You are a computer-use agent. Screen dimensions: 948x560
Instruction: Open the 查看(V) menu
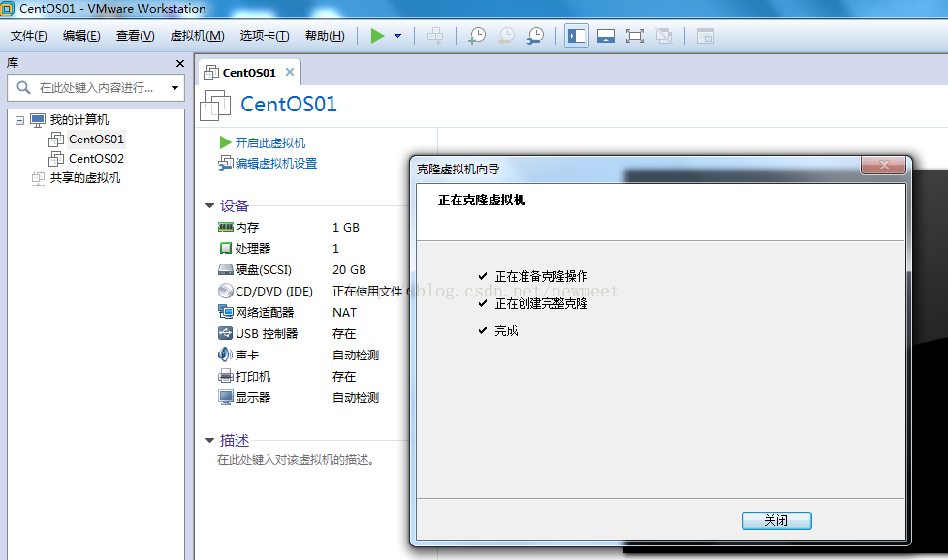[136, 36]
